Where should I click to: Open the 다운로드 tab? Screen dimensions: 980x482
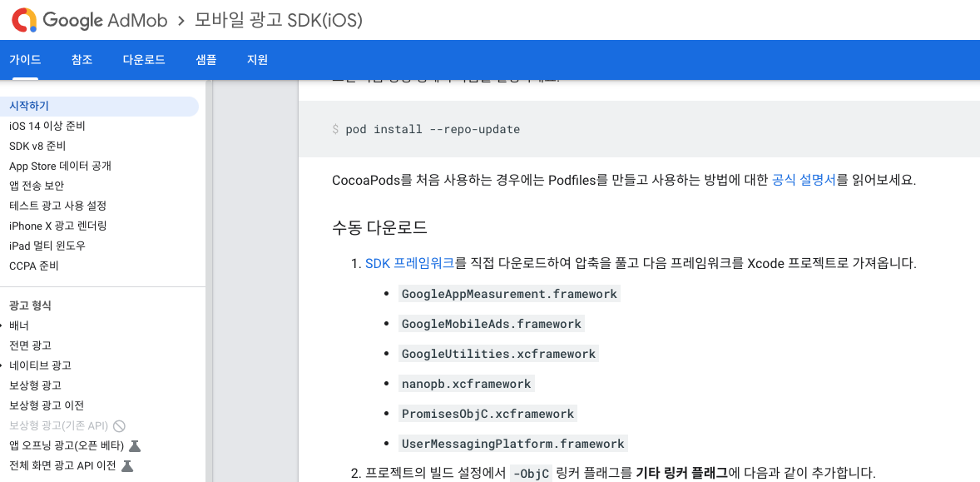[144, 60]
